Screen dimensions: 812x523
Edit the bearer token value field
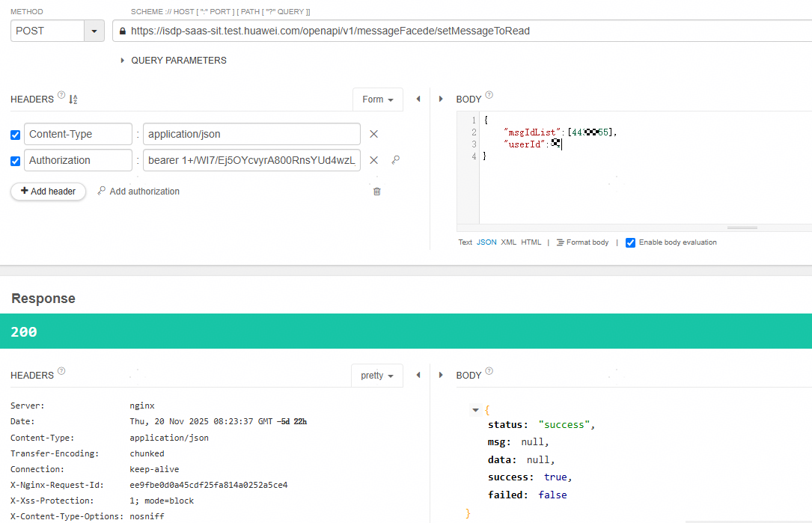coord(251,161)
